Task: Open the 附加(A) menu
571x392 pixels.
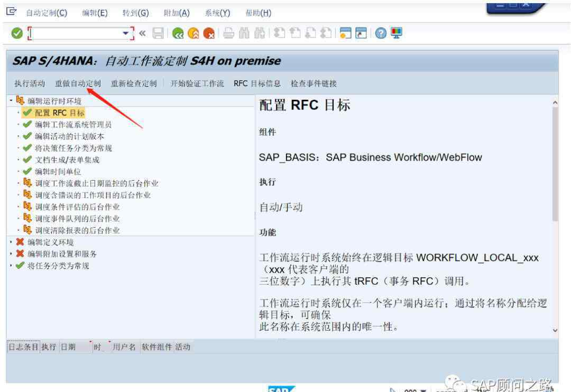Action: pos(177,13)
